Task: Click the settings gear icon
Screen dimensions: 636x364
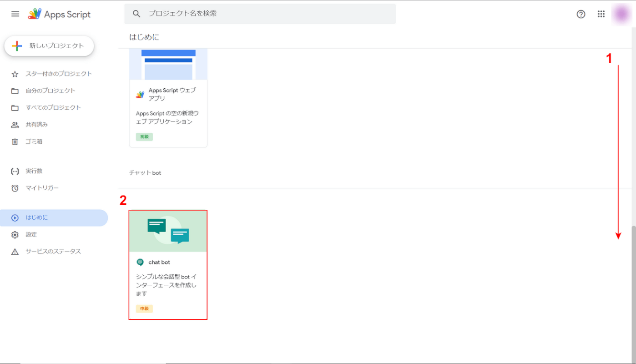Action: (15, 235)
